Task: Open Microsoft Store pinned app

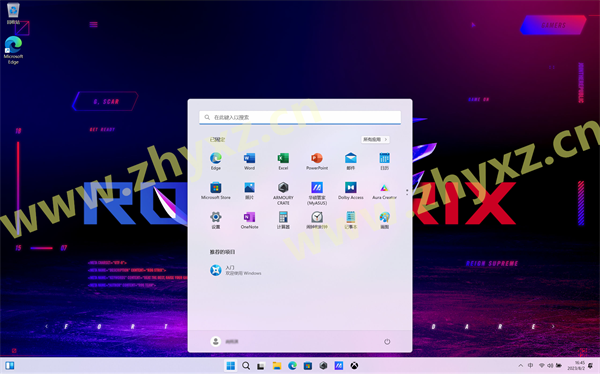Action: pos(215,190)
